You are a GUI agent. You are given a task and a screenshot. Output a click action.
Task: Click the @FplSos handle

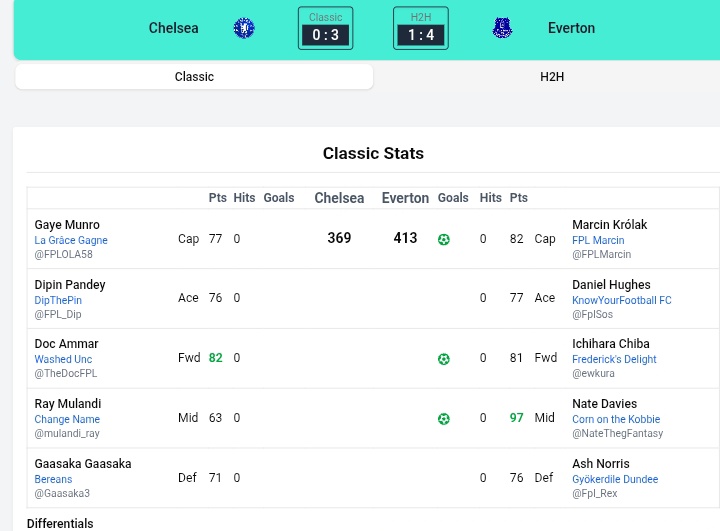click(592, 314)
